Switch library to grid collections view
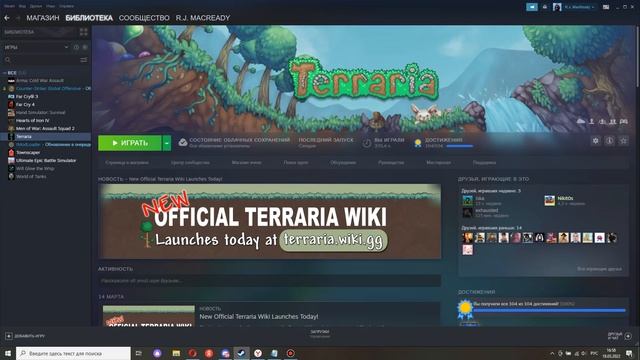 (x=84, y=32)
